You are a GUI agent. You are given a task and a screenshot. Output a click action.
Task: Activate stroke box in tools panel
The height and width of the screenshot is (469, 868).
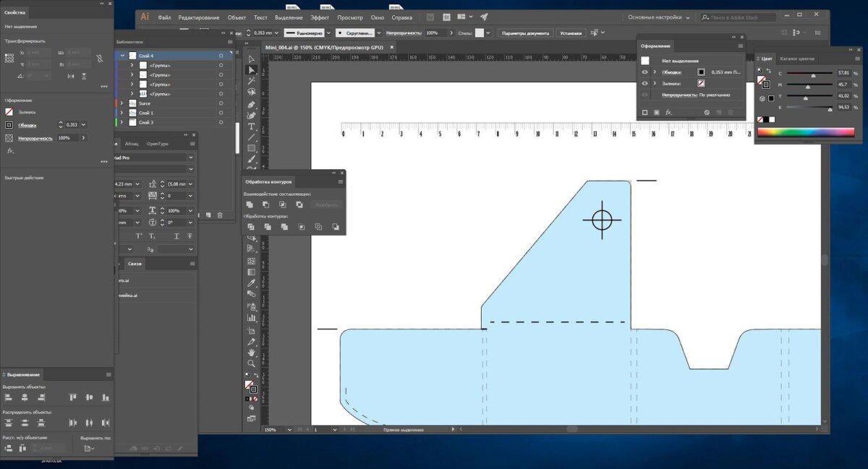tap(253, 390)
